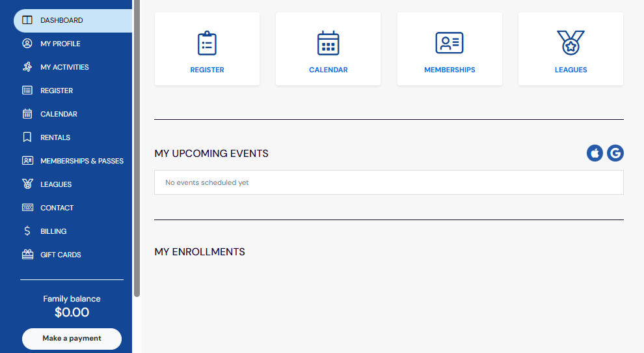Open Memberships & Passes sidebar item

click(81, 161)
